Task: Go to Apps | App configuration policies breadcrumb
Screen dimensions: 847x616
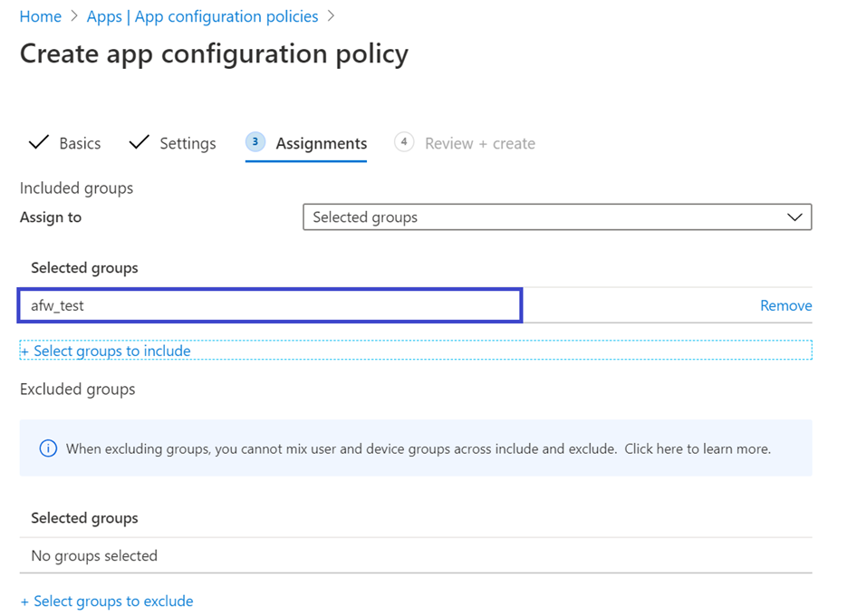Action: pos(202,16)
